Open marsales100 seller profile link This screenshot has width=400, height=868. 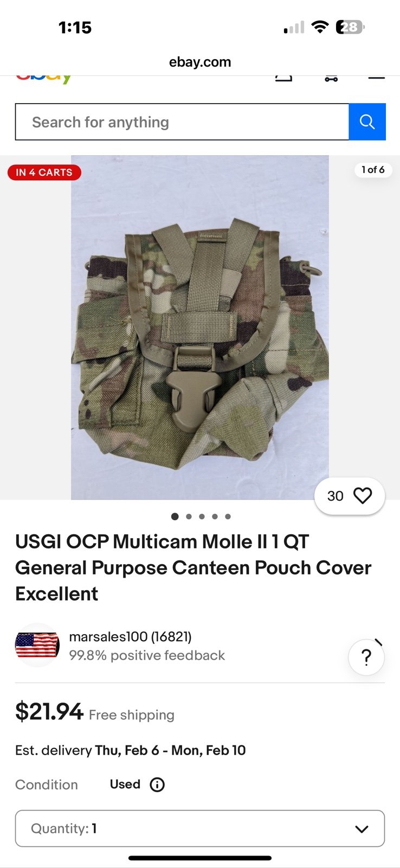pyautogui.click(x=130, y=636)
